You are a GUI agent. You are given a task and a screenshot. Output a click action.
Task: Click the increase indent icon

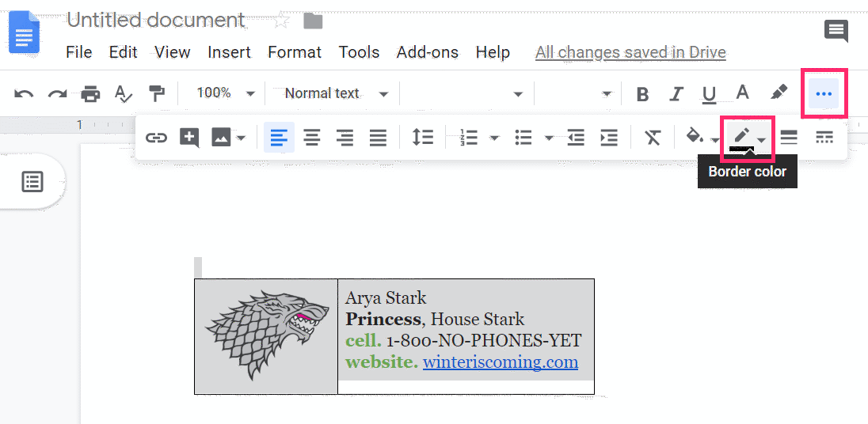coord(609,138)
